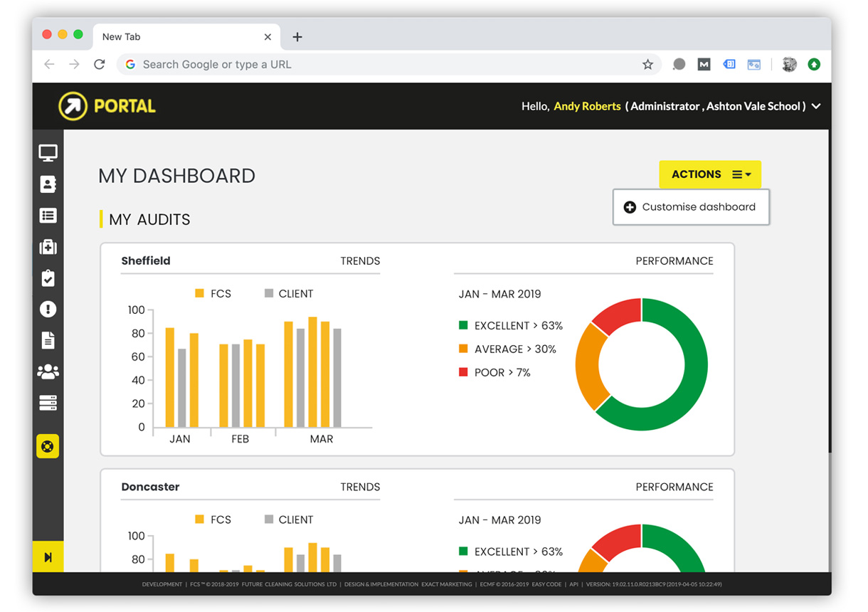Click the CLIENT legend swatch in Sheffield

pos(269,293)
